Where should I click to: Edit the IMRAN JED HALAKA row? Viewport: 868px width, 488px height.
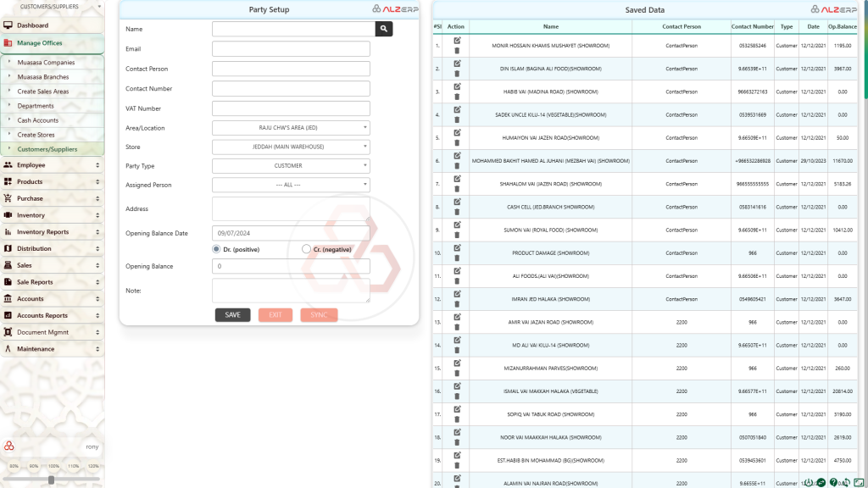(457, 294)
